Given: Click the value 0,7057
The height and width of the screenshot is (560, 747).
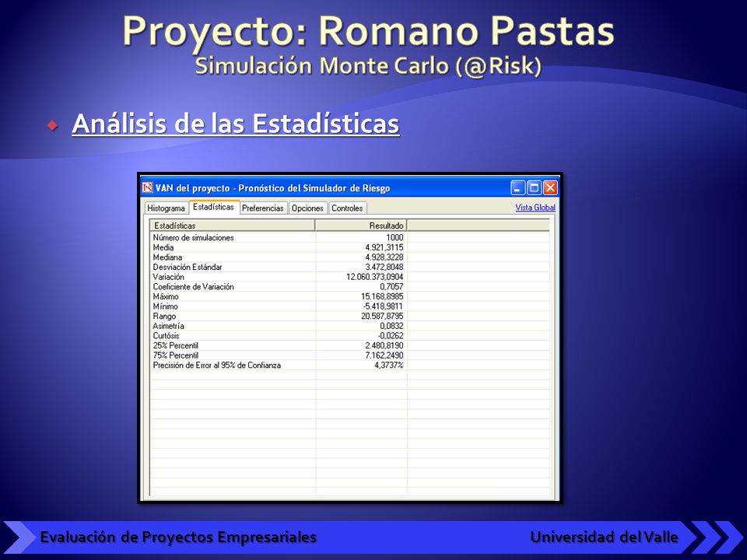Looking at the screenshot, I should (x=391, y=287).
